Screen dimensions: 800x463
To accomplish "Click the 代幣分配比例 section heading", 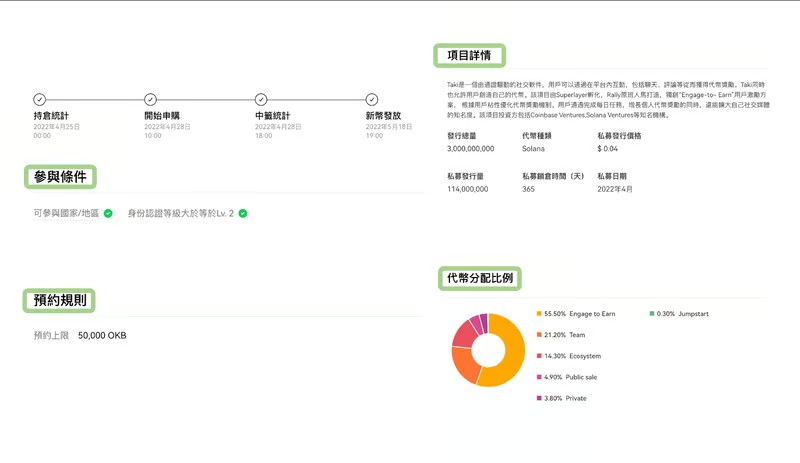I will point(480,277).
